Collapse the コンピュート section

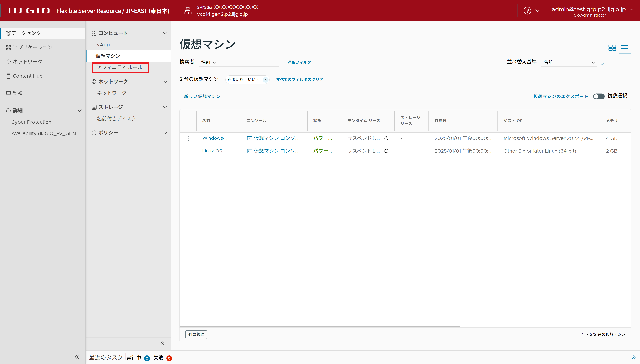coord(165,33)
